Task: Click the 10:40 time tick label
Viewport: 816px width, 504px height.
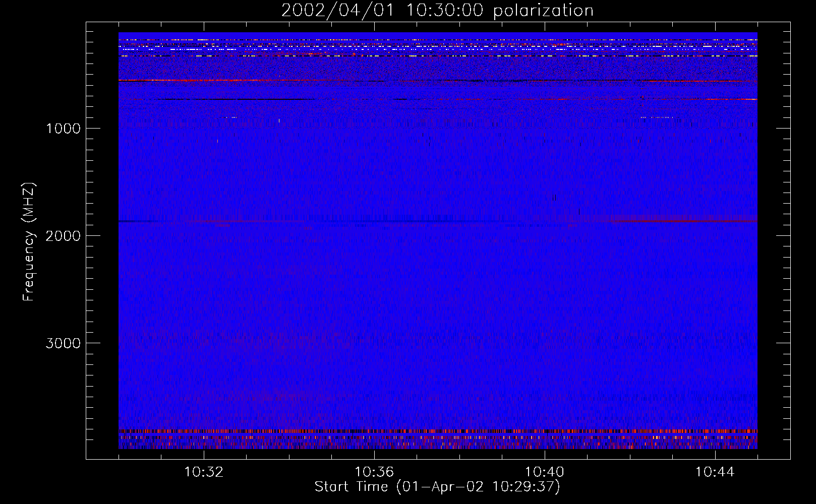Action: coord(545,472)
